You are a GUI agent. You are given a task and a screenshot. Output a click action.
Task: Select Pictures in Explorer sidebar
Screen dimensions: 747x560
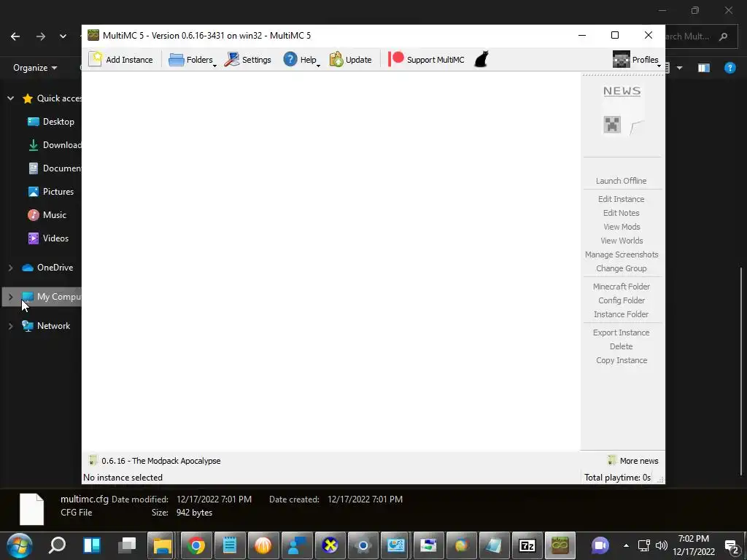tap(51, 192)
